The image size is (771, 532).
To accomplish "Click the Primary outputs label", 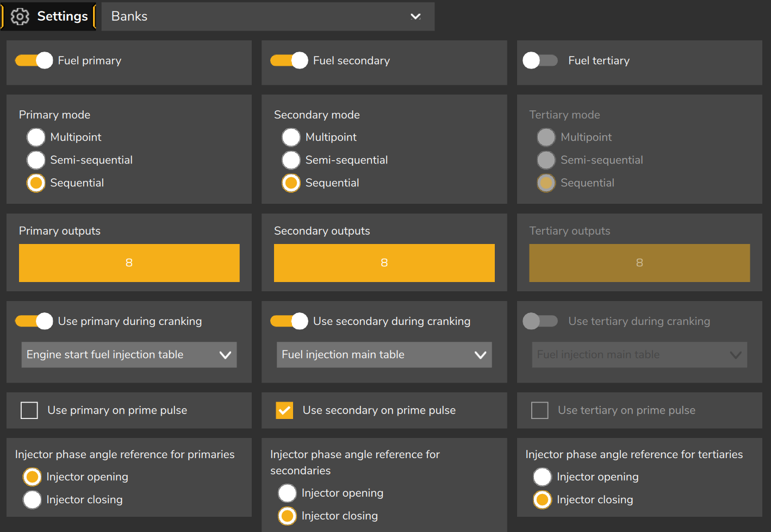I will (x=60, y=231).
